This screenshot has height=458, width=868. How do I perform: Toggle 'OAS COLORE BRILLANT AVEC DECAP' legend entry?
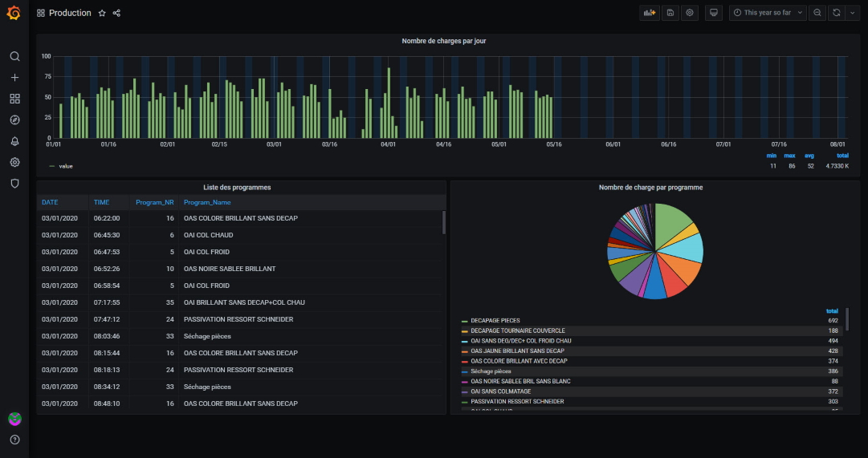pyautogui.click(x=519, y=361)
